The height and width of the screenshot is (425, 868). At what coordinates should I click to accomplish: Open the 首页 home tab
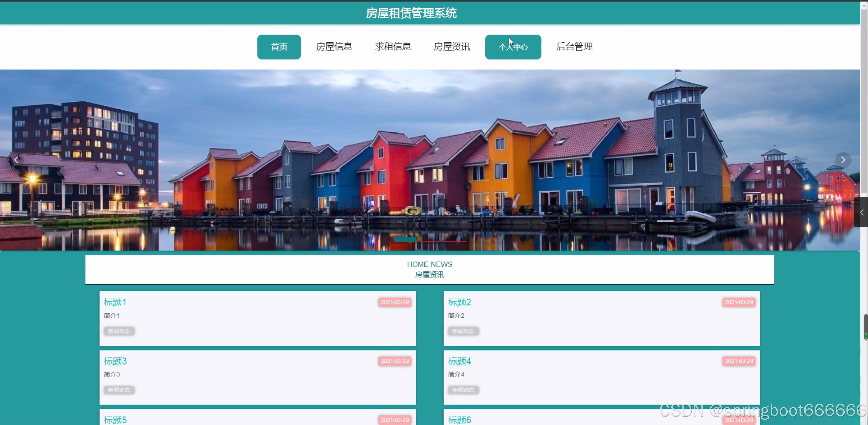tap(279, 47)
